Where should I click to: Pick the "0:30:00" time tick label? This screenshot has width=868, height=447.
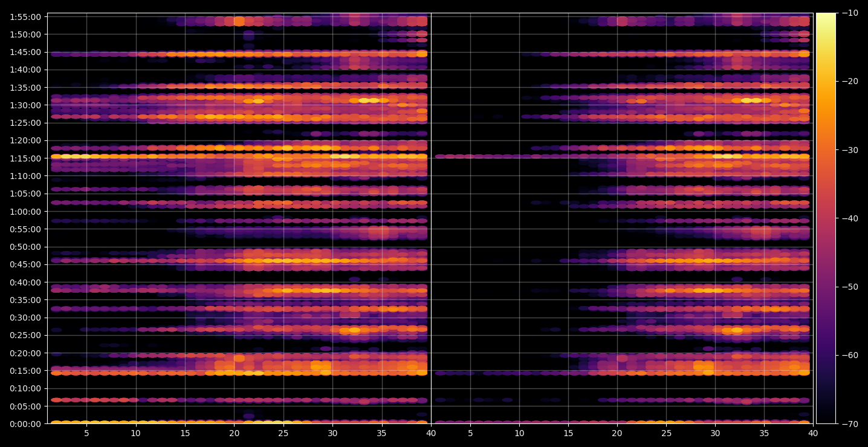click(26, 318)
